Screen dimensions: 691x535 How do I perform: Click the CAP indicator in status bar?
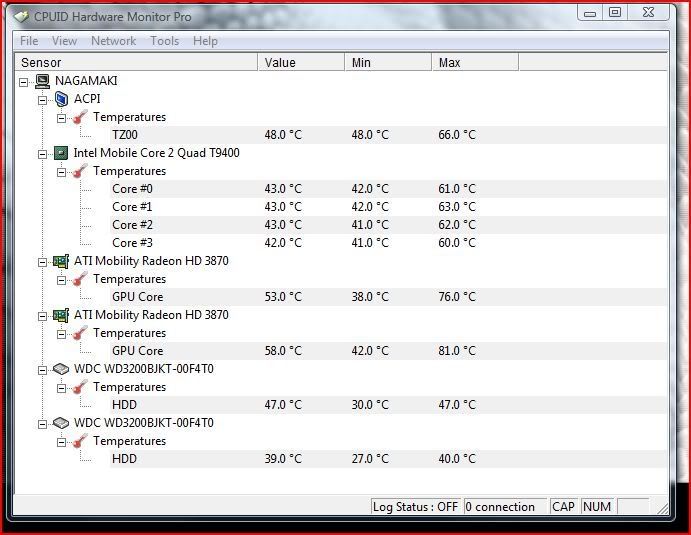pyautogui.click(x=564, y=507)
